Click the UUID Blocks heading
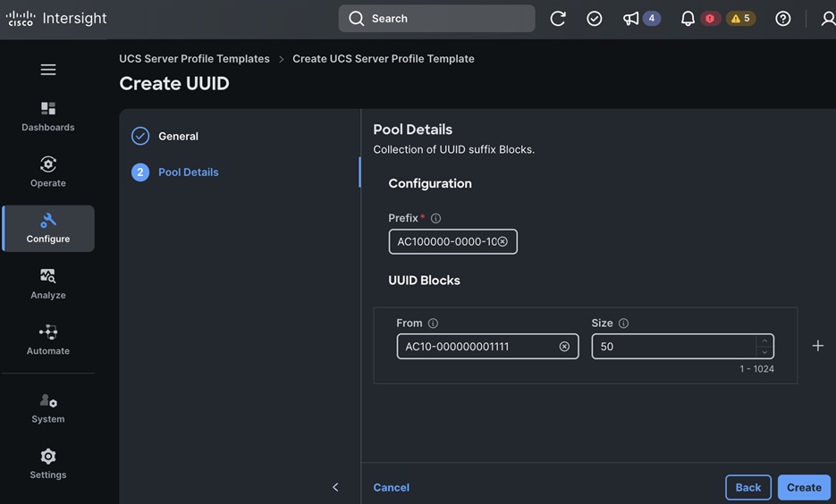Viewport: 836px width, 504px height. (424, 281)
